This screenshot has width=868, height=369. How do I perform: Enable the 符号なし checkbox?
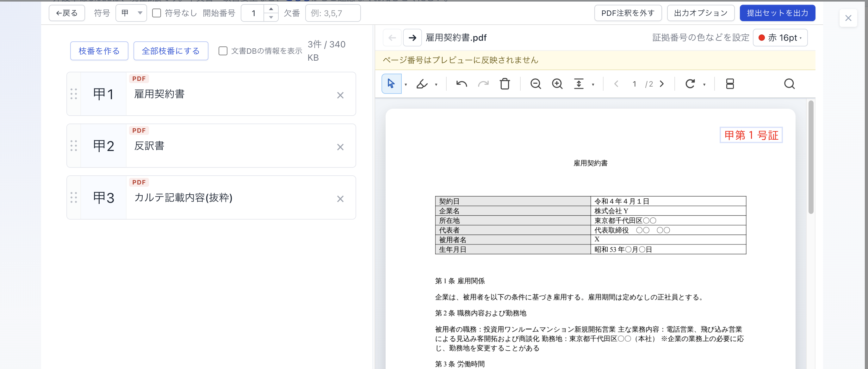click(156, 13)
